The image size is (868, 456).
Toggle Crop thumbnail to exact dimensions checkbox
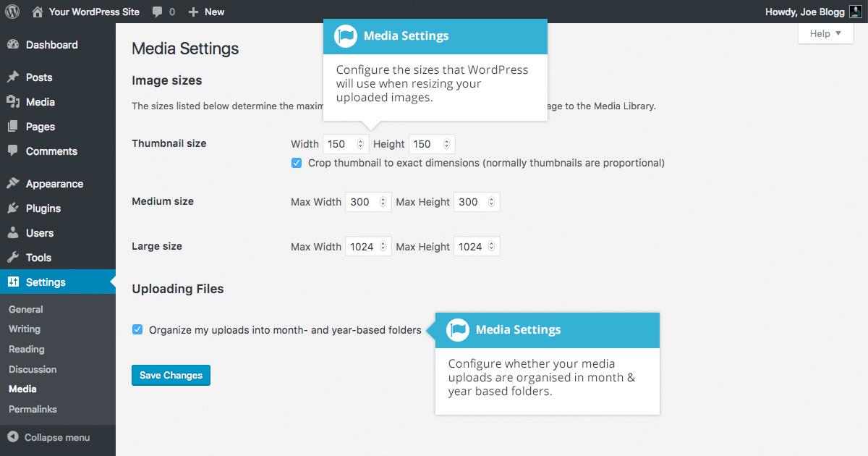coord(297,163)
